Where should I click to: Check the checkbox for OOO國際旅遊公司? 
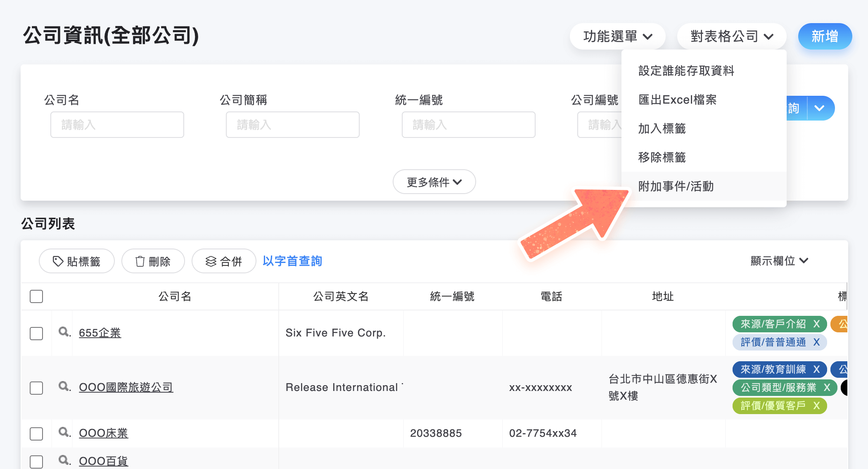click(x=36, y=388)
